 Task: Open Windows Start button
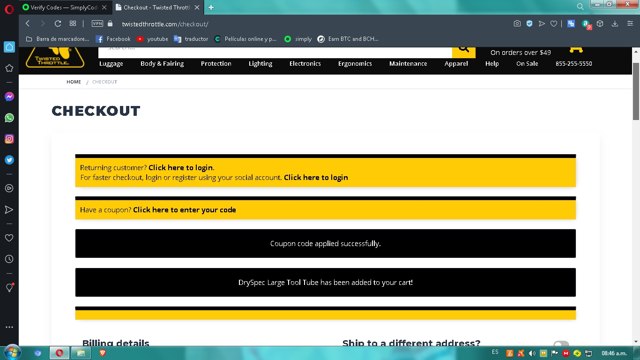pos(11,353)
